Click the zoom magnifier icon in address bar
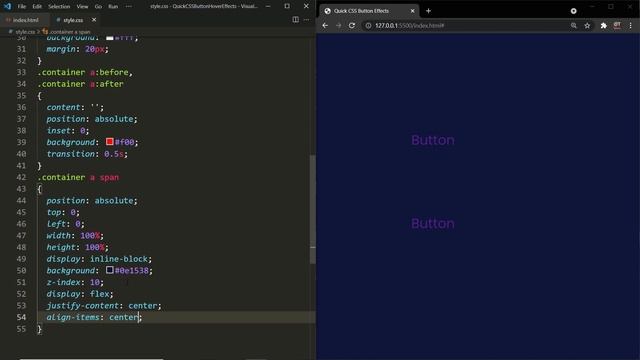This screenshot has height=360, width=640. point(574,25)
